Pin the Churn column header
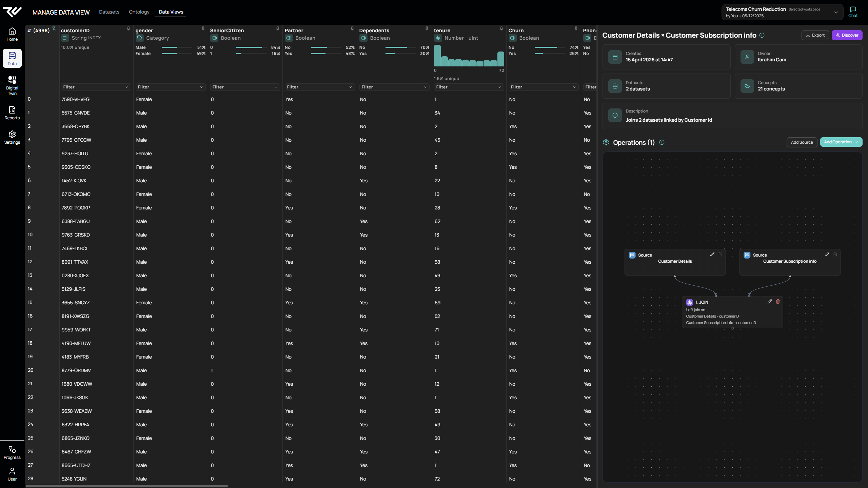The height and width of the screenshot is (488, 868). (x=575, y=28)
